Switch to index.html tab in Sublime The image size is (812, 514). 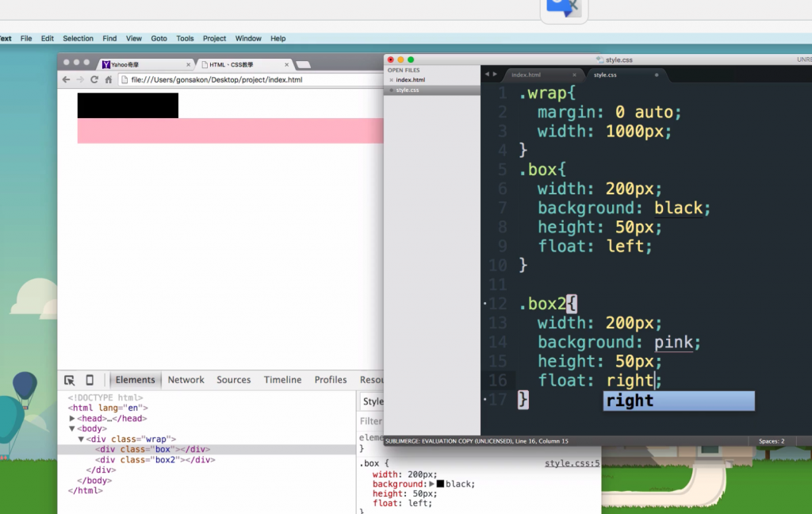point(527,75)
